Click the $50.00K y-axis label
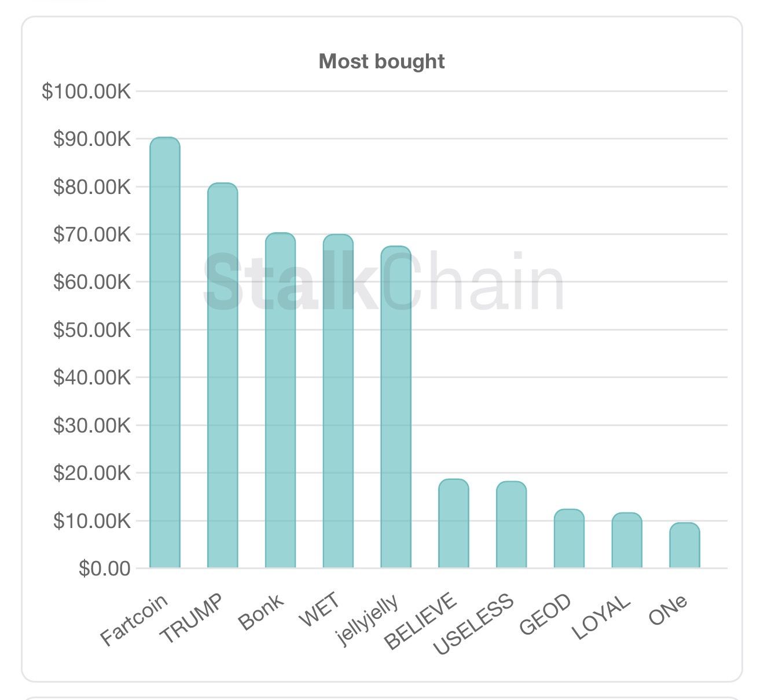764x700 pixels. pyautogui.click(x=93, y=330)
